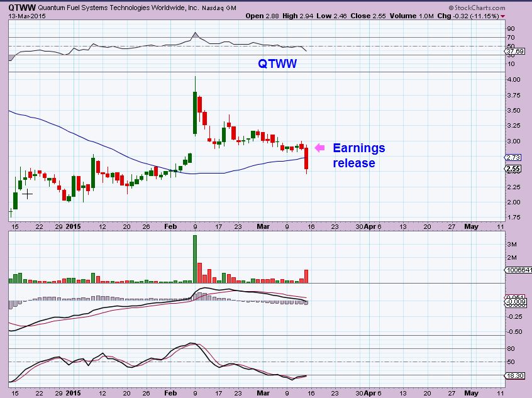Click the High 2.94 value
The image size is (532, 398).
[x=298, y=16]
